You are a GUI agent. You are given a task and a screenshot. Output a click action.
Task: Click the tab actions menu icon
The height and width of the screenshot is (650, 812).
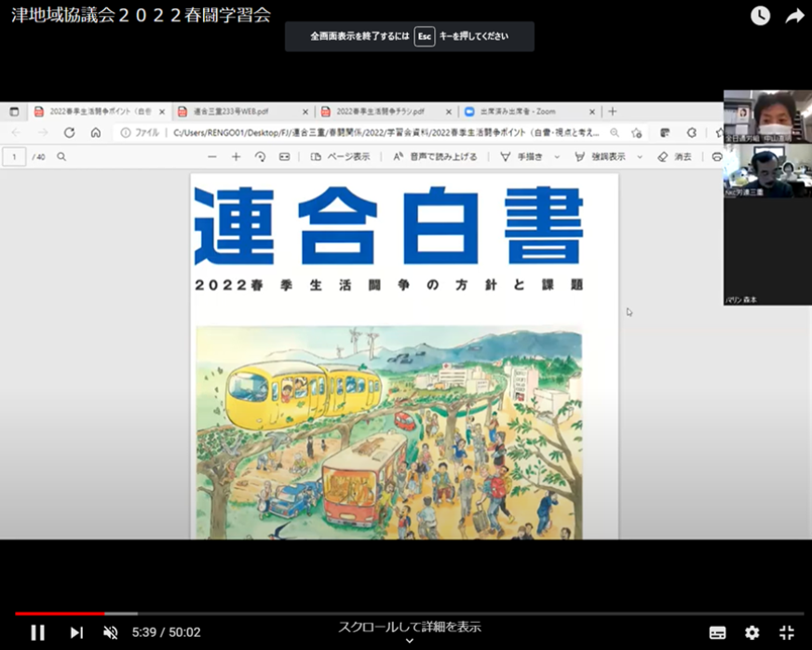pyautogui.click(x=14, y=112)
